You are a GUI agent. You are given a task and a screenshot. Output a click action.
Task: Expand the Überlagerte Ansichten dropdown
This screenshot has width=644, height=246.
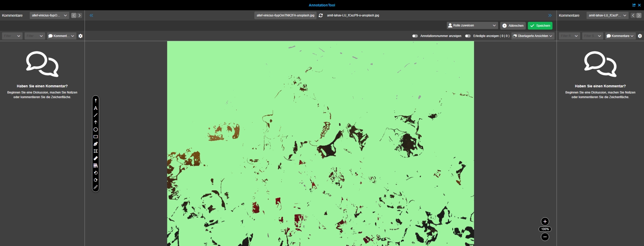(x=533, y=36)
